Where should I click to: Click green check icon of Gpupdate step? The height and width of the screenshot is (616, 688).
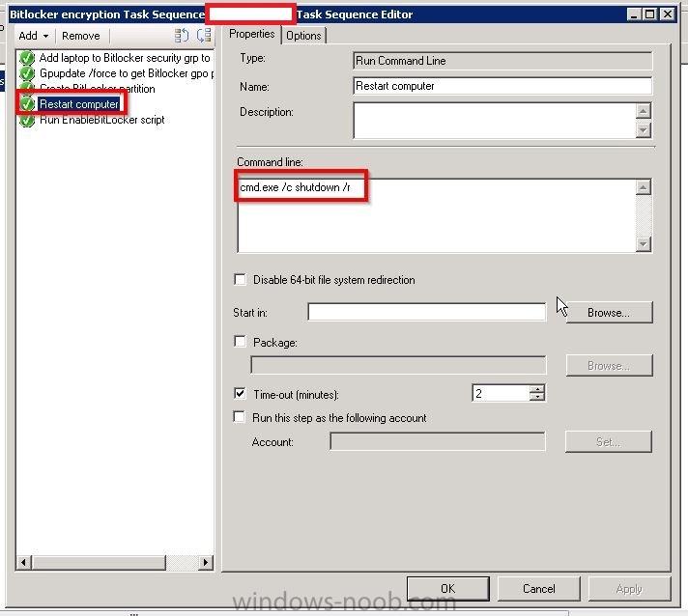[27, 73]
